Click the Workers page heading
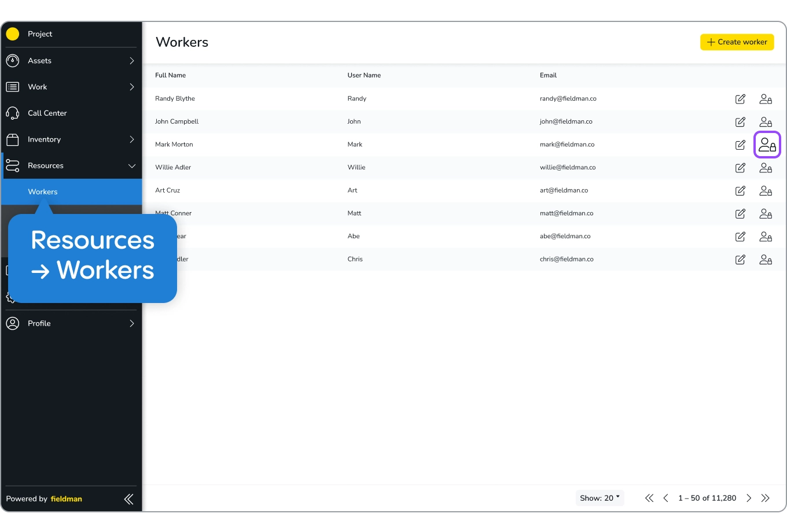This screenshot has width=787, height=532. tap(182, 42)
